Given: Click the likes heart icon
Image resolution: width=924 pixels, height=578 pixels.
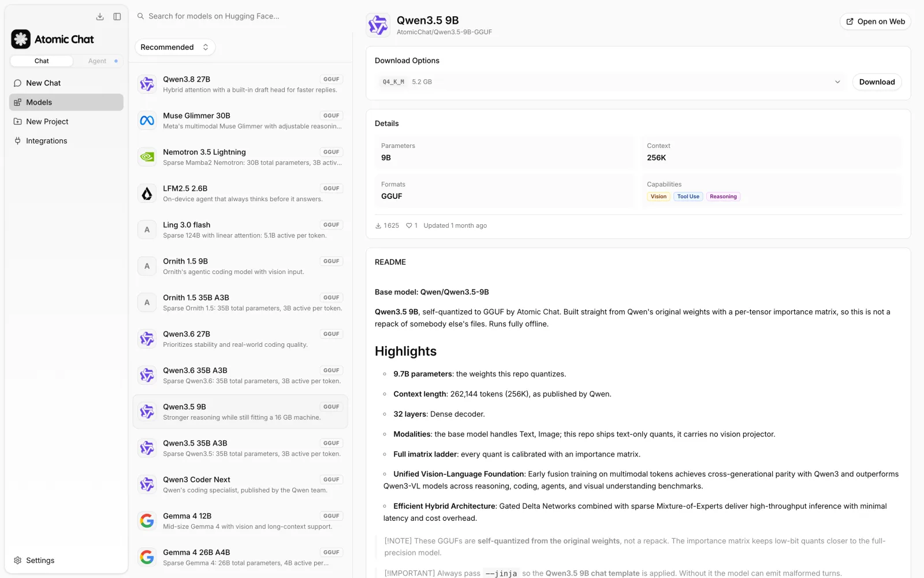Looking at the screenshot, I should tap(409, 226).
